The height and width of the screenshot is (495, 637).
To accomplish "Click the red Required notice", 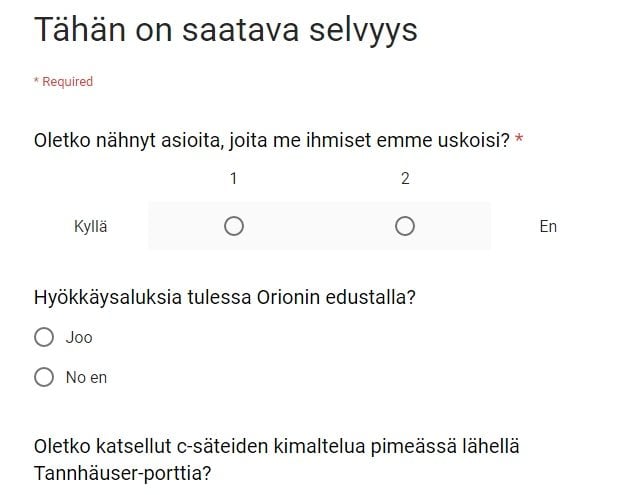I will pos(63,81).
